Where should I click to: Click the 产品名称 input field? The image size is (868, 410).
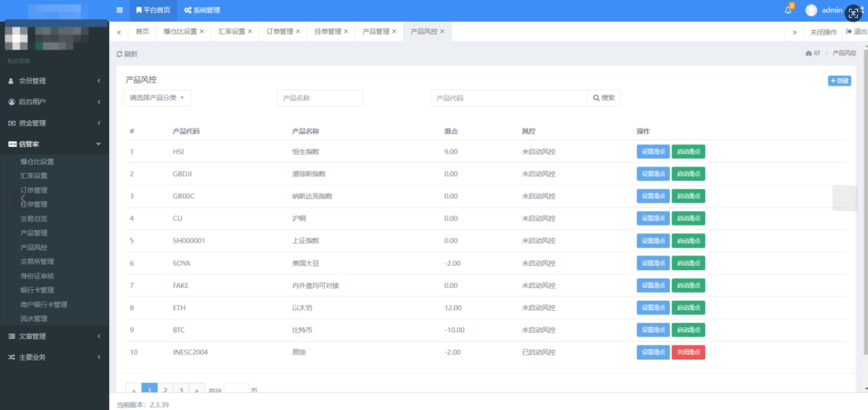coord(319,98)
